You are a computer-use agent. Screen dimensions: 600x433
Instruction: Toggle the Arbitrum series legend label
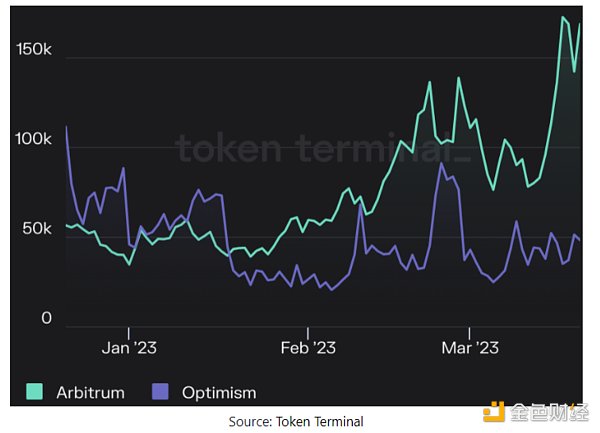[x=90, y=392]
